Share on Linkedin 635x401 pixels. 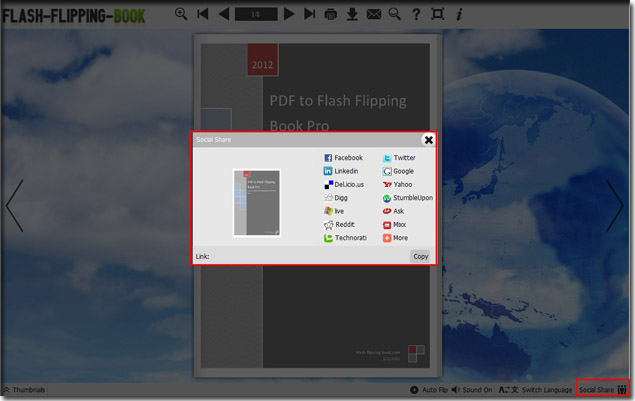click(341, 171)
